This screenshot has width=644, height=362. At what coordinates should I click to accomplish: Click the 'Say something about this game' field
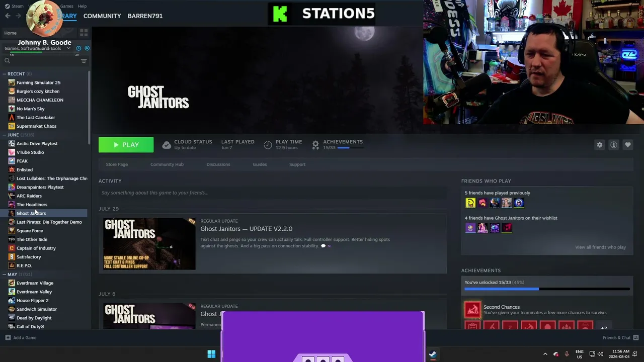pyautogui.click(x=273, y=193)
